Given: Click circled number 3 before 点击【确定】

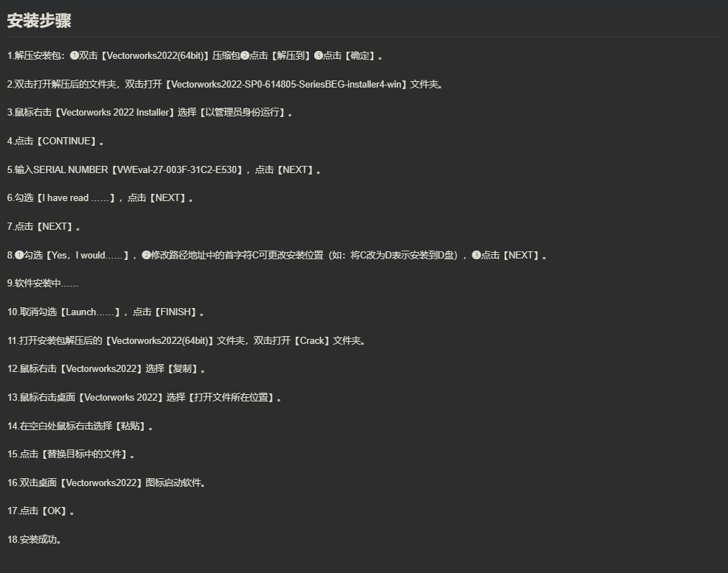Looking at the screenshot, I should pos(318,56).
